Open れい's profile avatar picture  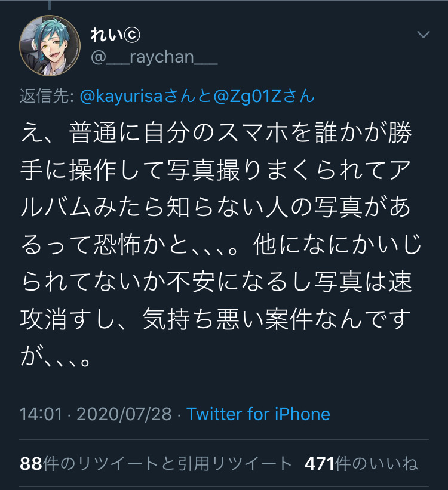coord(50,45)
